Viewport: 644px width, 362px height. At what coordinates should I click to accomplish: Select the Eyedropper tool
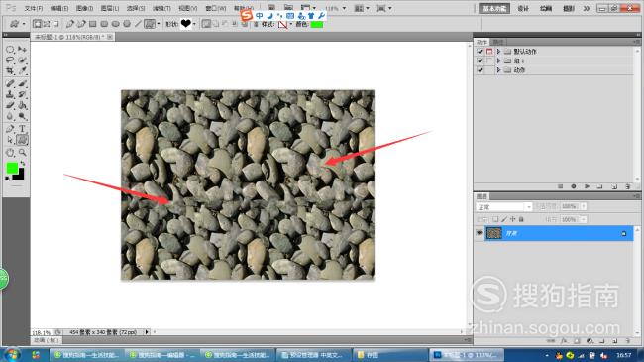[x=22, y=70]
